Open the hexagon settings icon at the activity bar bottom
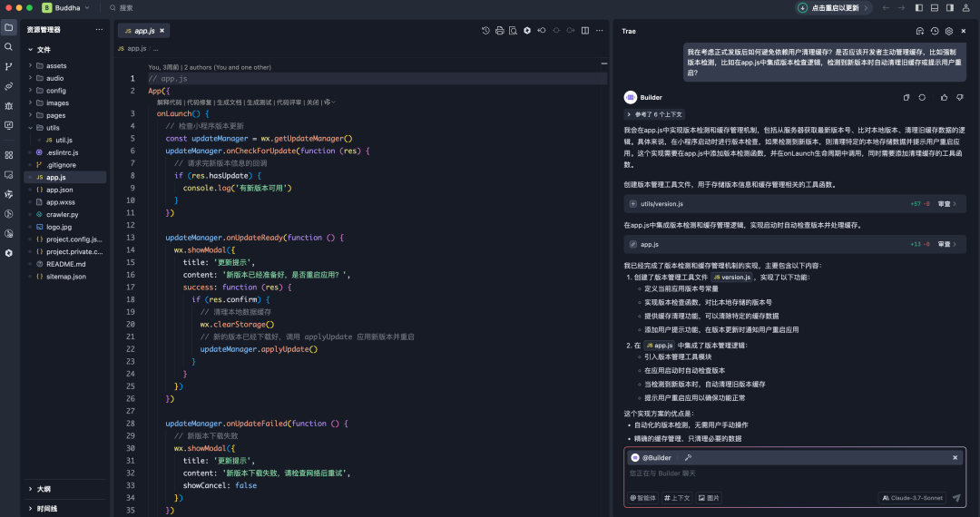The height and width of the screenshot is (517, 980). (9, 253)
